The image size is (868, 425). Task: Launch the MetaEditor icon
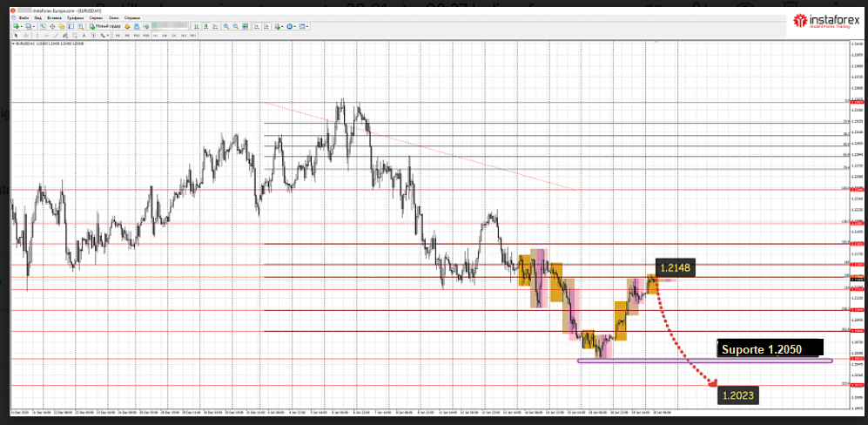127,27
